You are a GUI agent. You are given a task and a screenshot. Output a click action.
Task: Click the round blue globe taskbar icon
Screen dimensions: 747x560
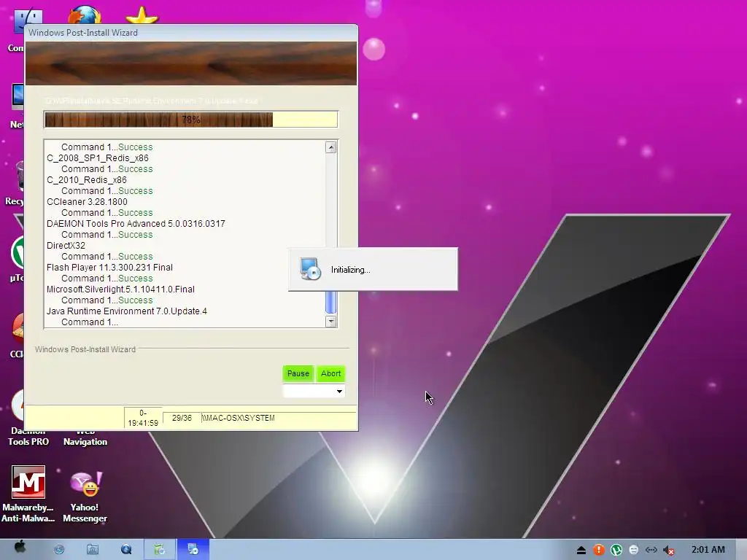click(59, 550)
